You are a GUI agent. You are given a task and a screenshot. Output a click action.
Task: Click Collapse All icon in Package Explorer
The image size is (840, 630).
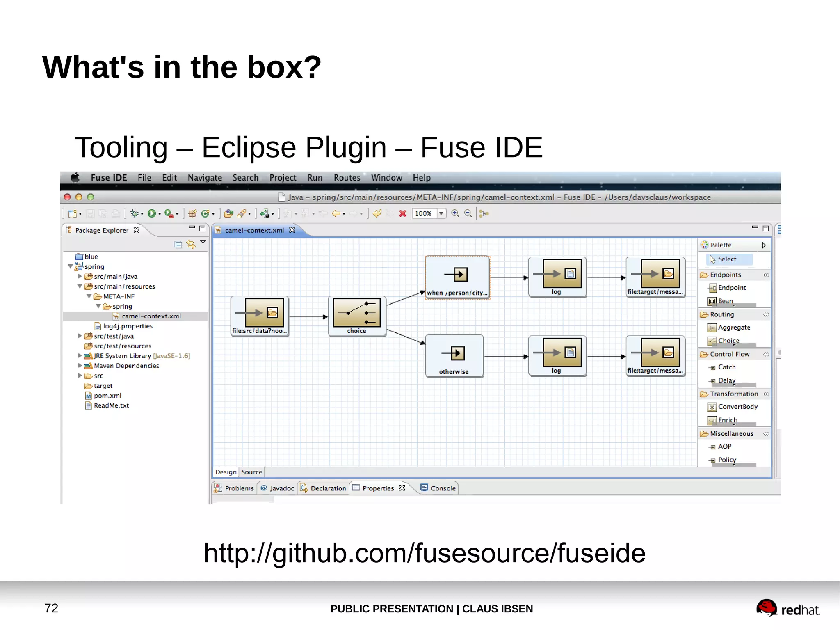coord(178,245)
